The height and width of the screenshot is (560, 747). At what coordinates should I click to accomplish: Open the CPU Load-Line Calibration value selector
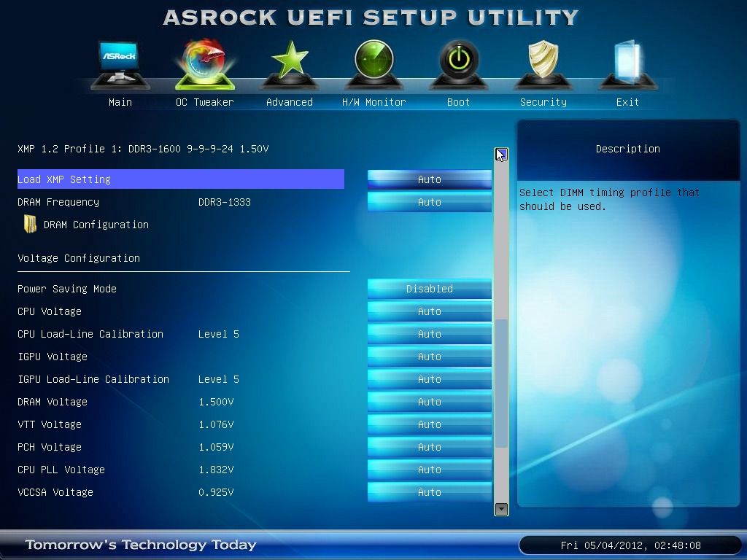click(x=429, y=334)
